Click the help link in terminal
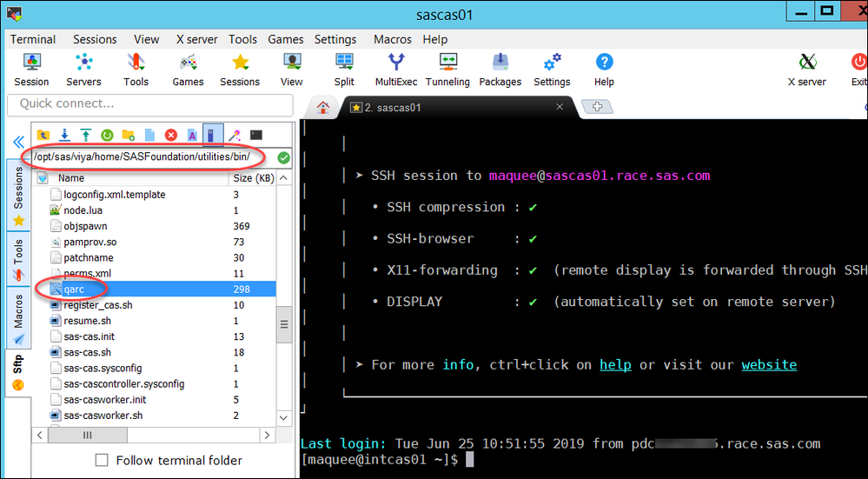 615,364
